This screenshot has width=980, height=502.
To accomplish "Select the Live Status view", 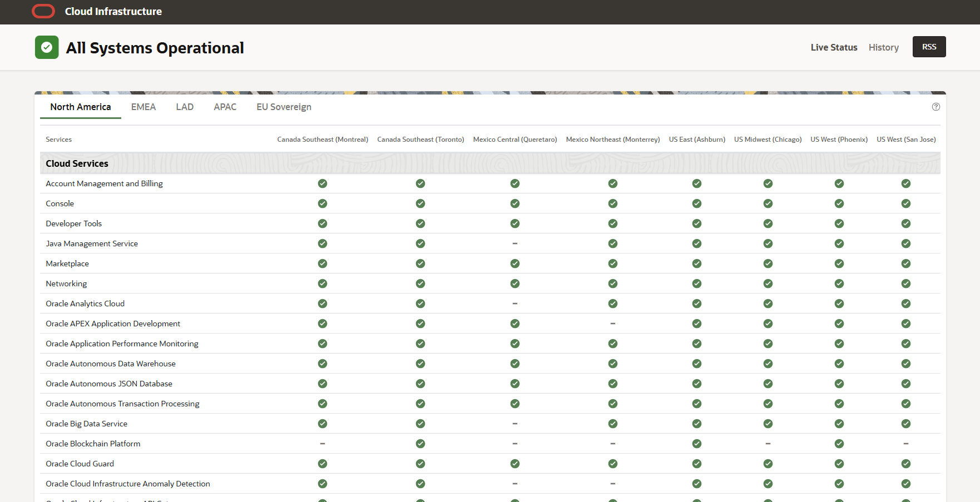I will click(x=834, y=47).
